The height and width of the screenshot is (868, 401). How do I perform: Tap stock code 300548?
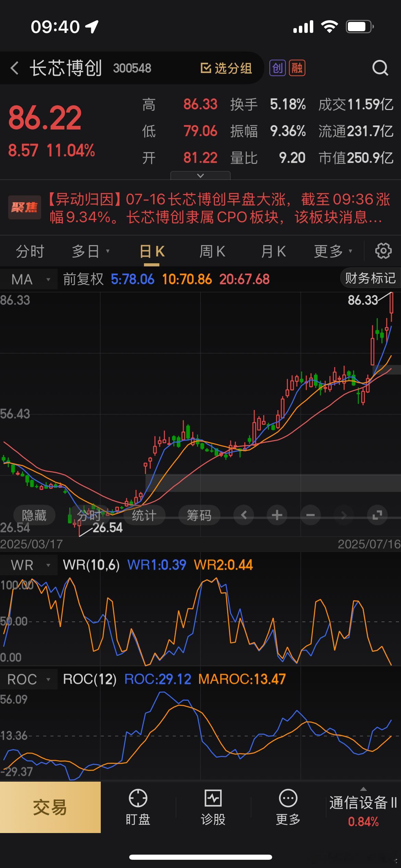click(x=132, y=68)
